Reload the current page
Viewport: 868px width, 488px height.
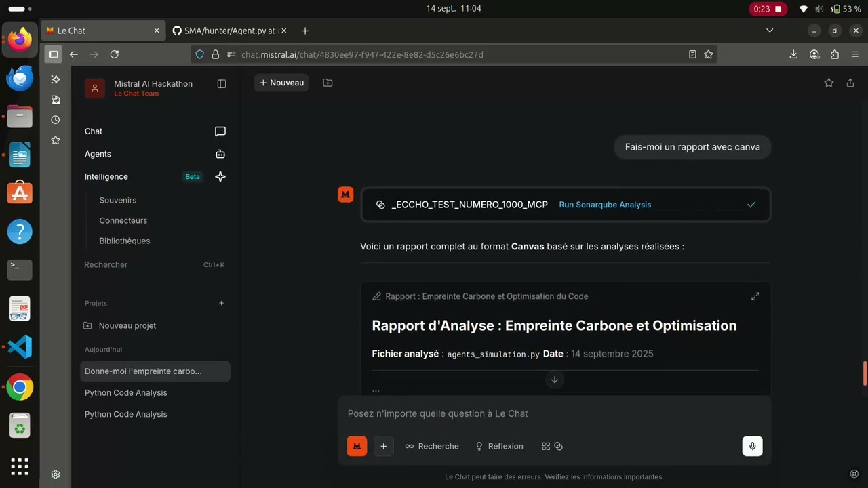point(115,54)
